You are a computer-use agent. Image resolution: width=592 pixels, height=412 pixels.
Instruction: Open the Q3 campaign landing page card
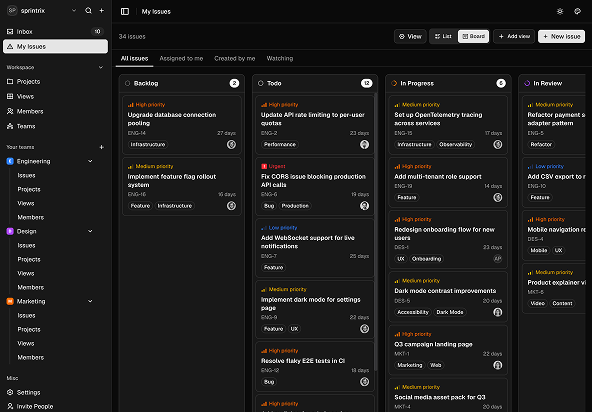[x=448, y=350]
